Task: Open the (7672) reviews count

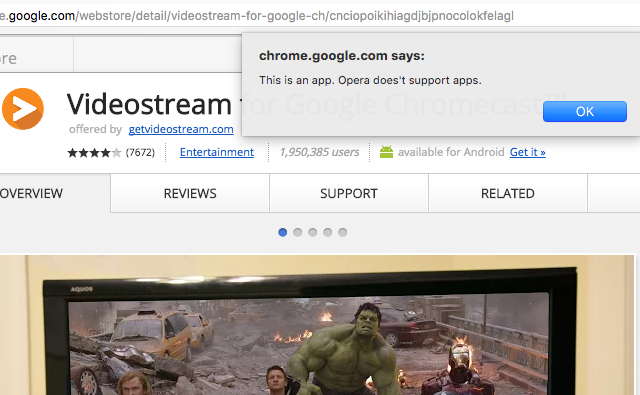Action: (140, 153)
